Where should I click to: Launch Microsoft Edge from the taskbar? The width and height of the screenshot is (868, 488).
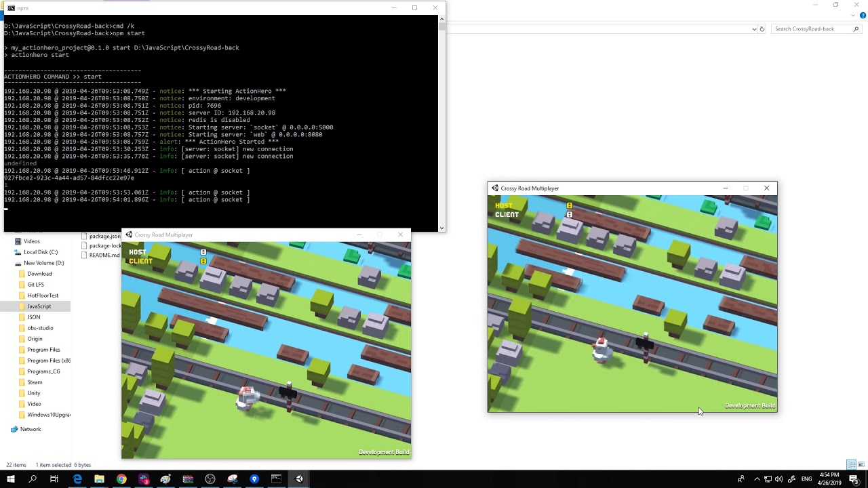77,479
